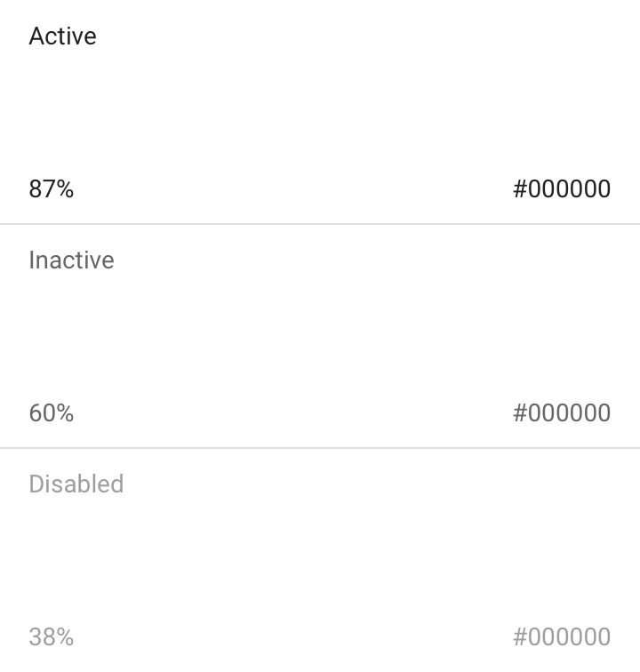Click the hex code in the Active section
The width and height of the screenshot is (640, 672).
[x=562, y=189]
